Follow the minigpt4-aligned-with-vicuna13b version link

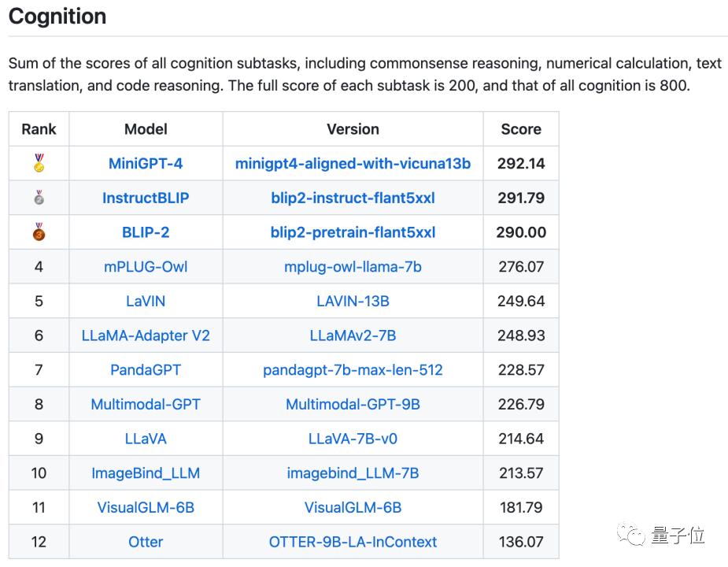[353, 164]
